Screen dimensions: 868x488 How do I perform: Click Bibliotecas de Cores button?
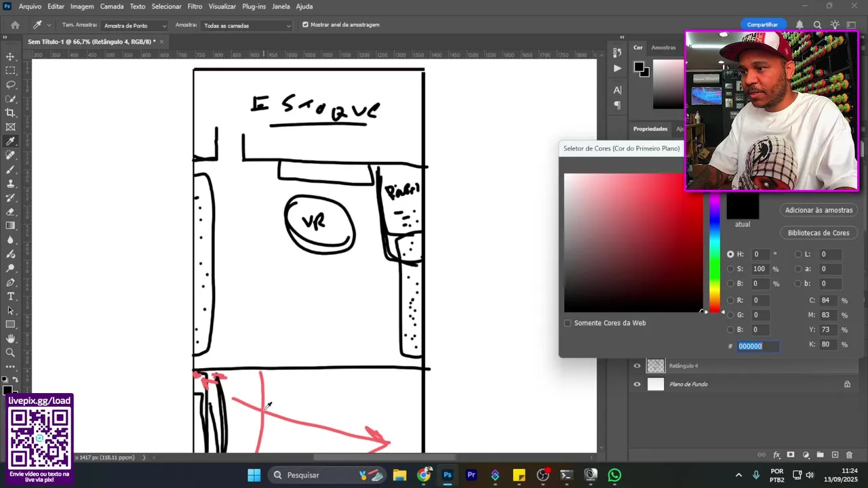point(818,232)
